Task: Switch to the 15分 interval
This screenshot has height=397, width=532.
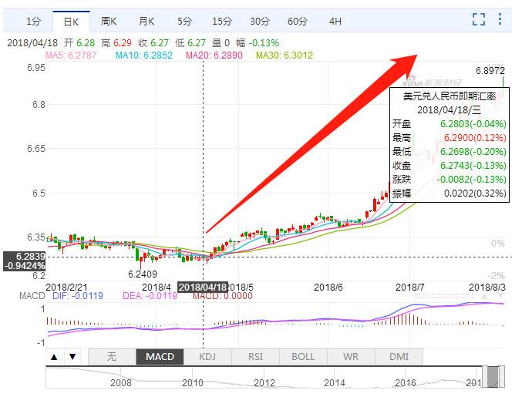Action: click(x=222, y=22)
